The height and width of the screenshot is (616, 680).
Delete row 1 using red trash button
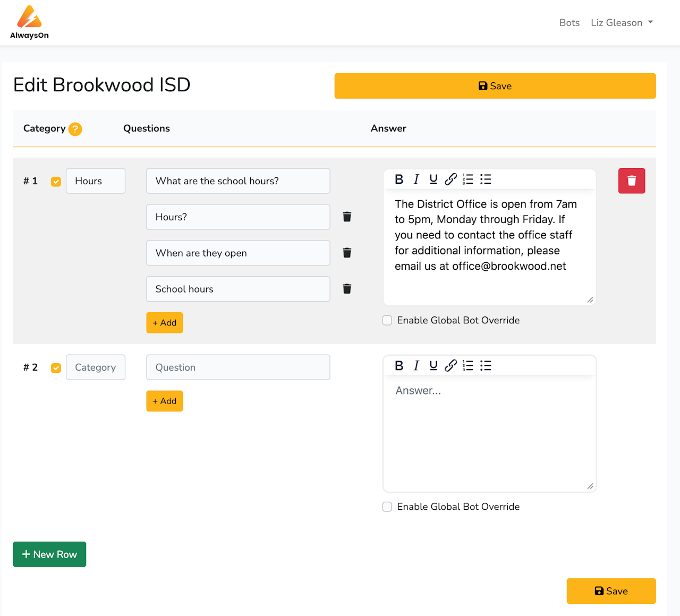[631, 181]
